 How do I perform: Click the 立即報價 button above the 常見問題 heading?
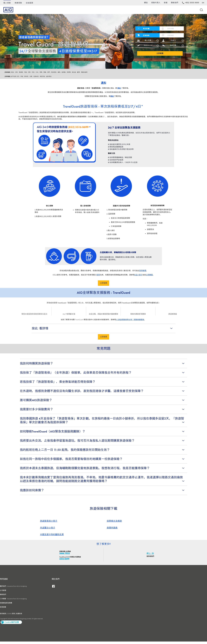(103, 337)
